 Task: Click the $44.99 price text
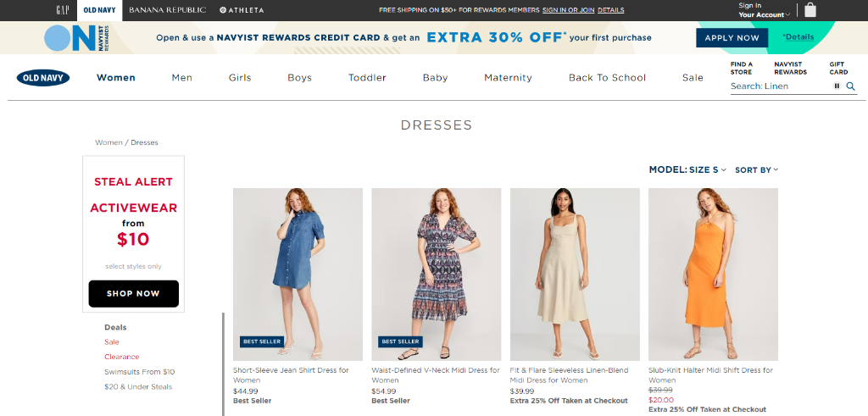point(245,391)
